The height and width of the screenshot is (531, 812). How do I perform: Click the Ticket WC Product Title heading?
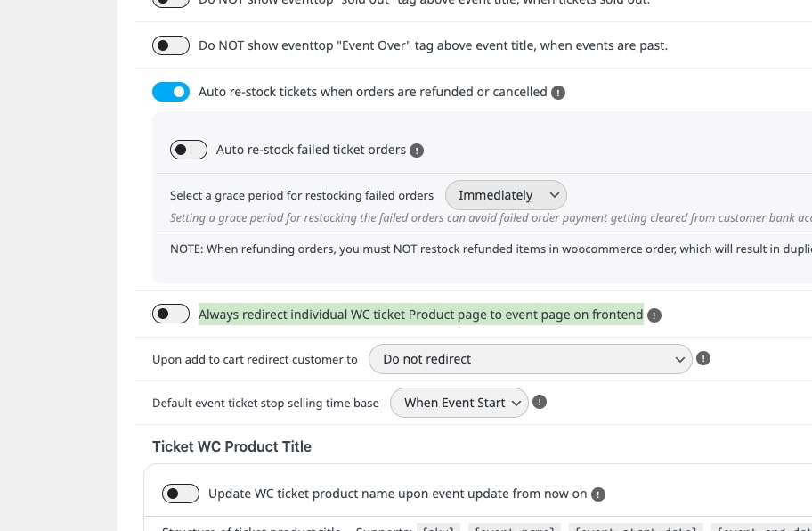click(x=231, y=446)
